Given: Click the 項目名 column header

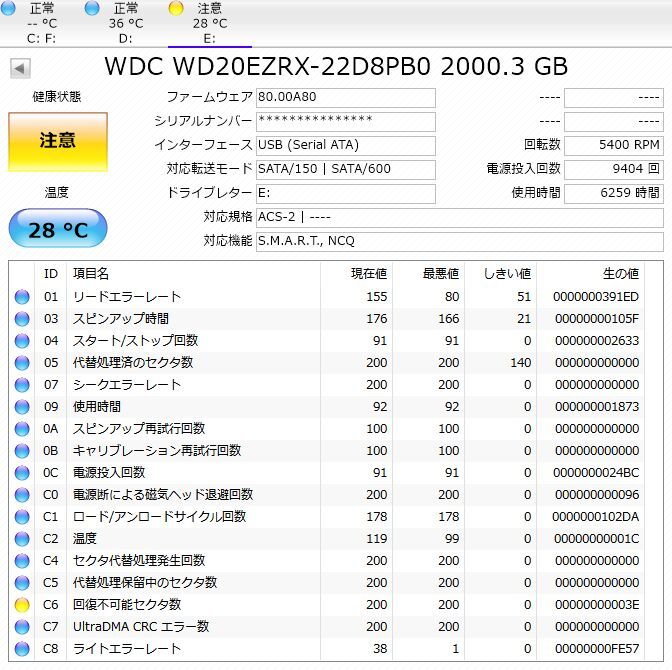Looking at the screenshot, I should click(x=194, y=273).
